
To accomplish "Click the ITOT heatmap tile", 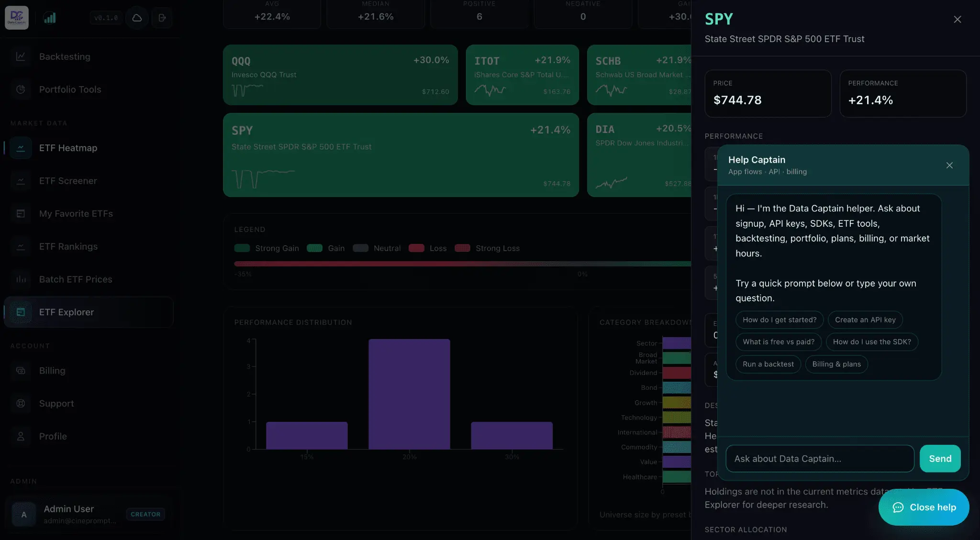I will click(522, 75).
